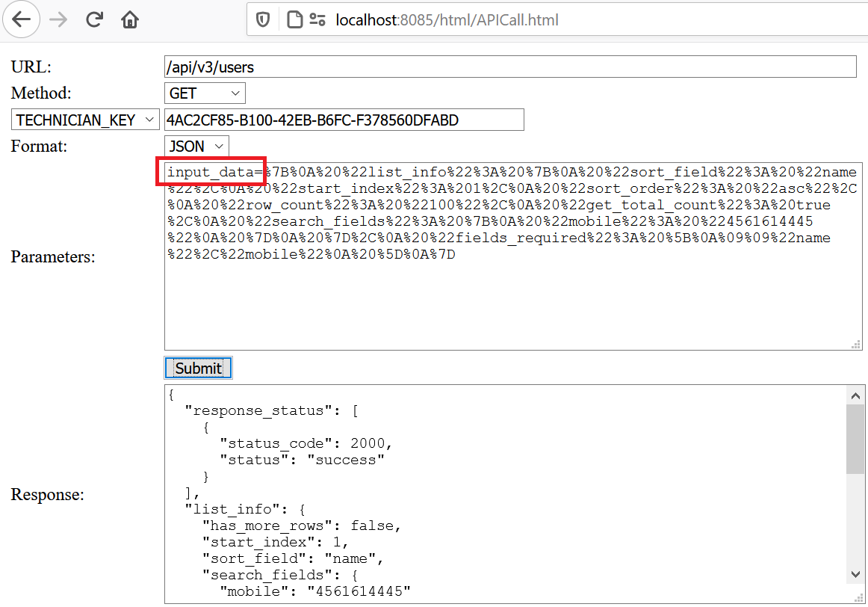The image size is (868, 607).
Task: Open the Method dropdown showing GET
Action: tap(205, 93)
